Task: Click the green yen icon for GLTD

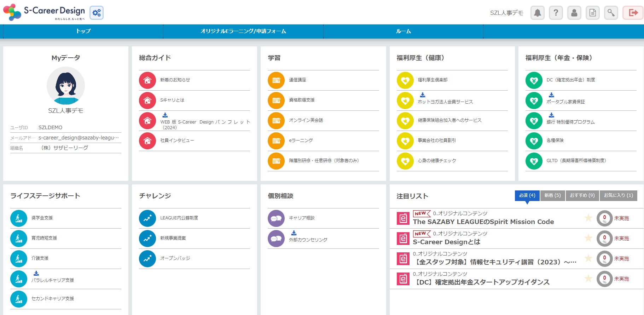Action: pos(534,161)
